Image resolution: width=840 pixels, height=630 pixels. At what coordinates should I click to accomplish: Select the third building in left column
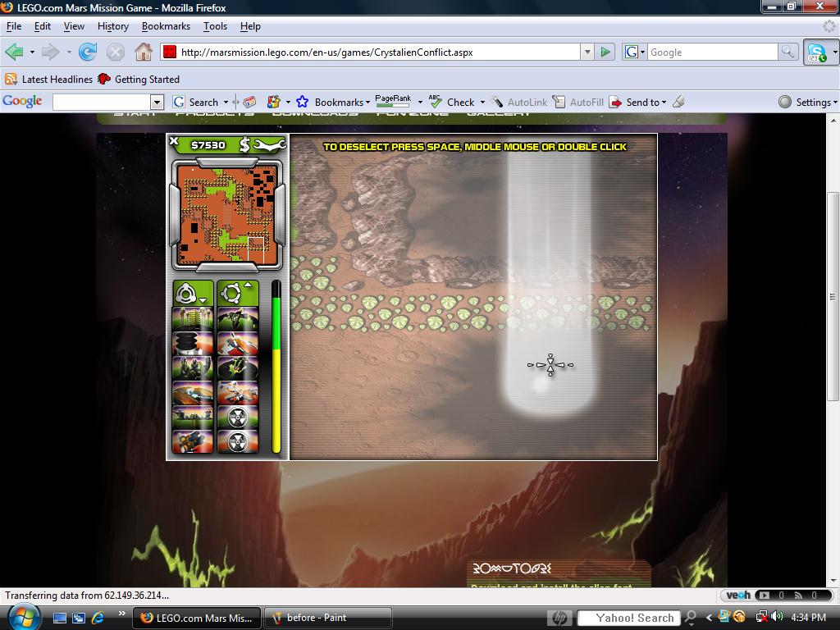point(193,368)
